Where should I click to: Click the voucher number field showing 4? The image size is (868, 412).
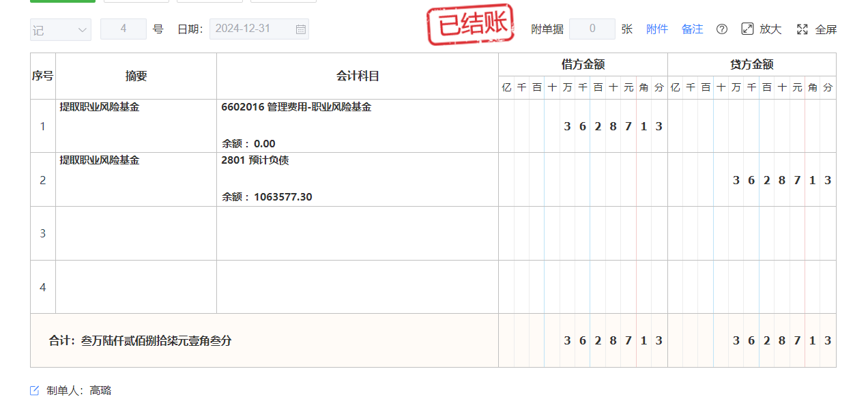(124, 29)
